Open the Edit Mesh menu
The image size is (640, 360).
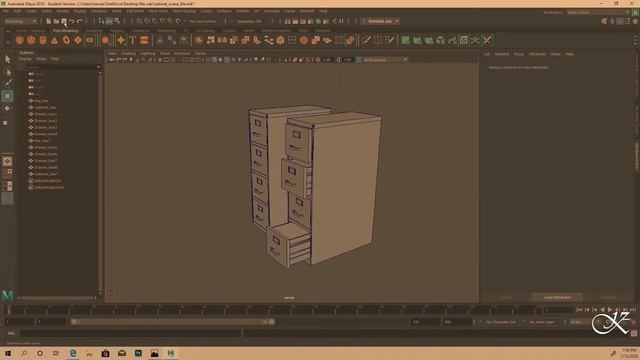[135, 11]
